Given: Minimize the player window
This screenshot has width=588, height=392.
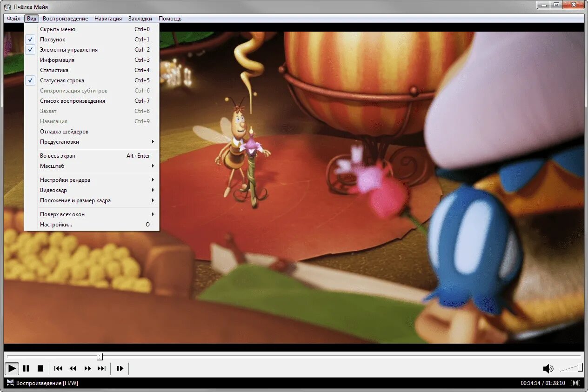Looking at the screenshot, I should coord(543,5).
